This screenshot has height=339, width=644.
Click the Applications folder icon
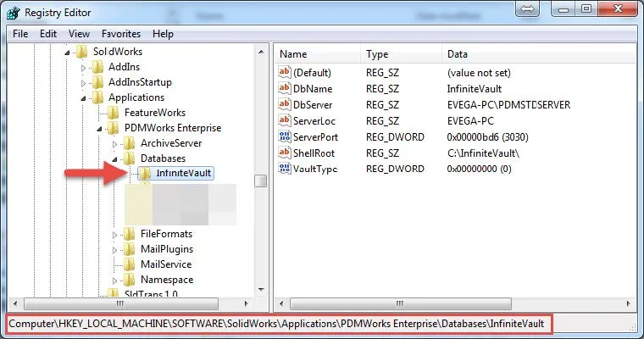tap(97, 97)
